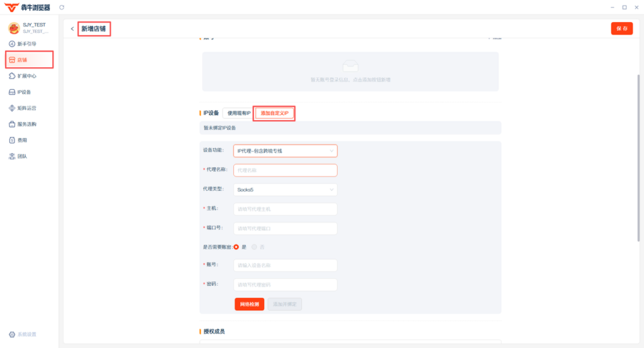Select the 店铺 sidebar item
Viewport: 644px width, 348px height.
coord(29,60)
